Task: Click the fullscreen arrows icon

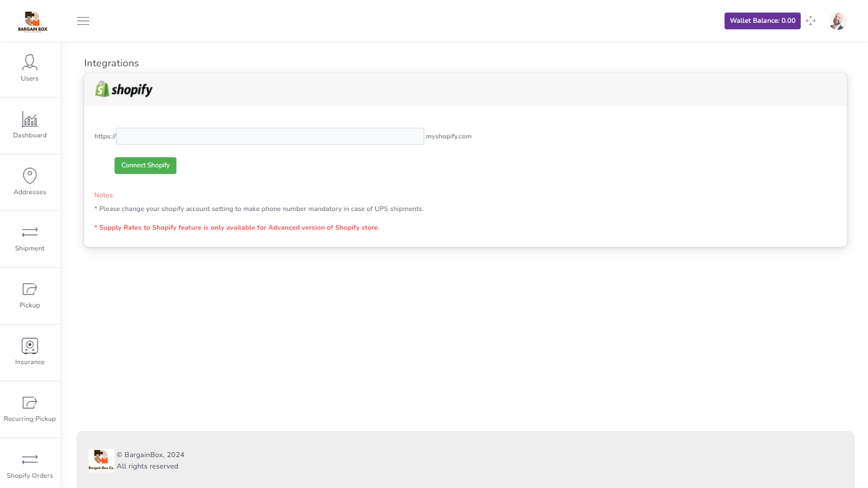Action: (811, 21)
